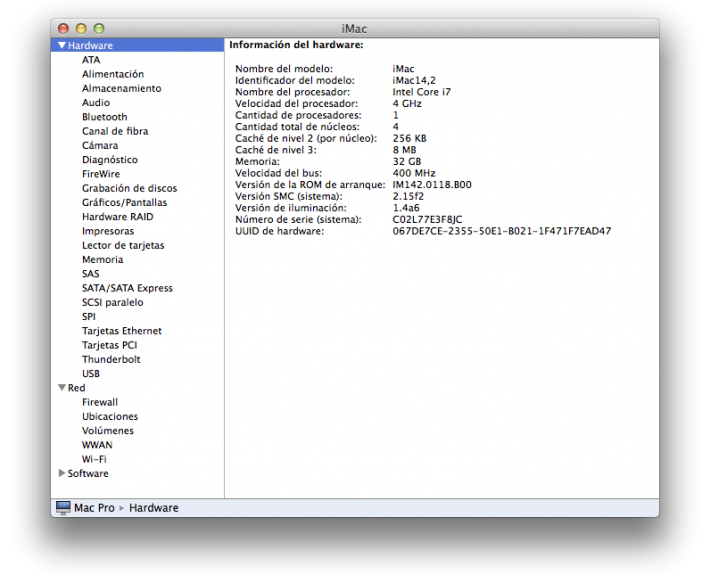Click the Mac Pro computer icon in path bar
Image resolution: width=710 pixels, height=575 pixels.
[63, 508]
